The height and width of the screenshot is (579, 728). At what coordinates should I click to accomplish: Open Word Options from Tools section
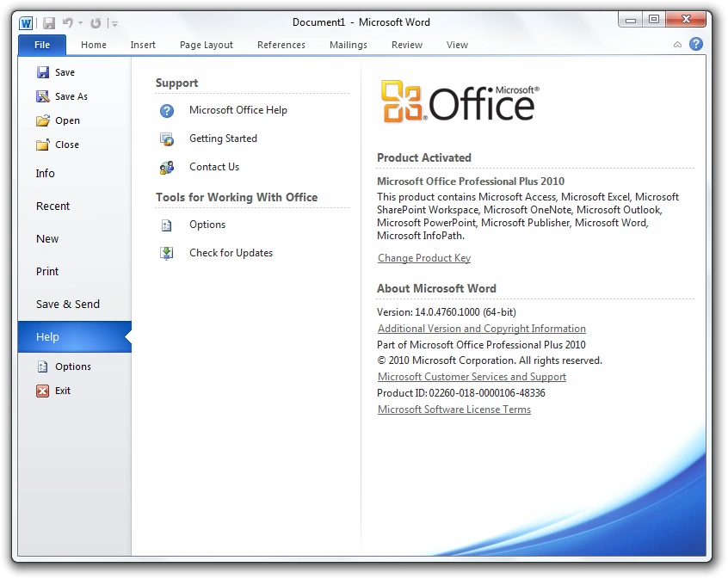(206, 225)
